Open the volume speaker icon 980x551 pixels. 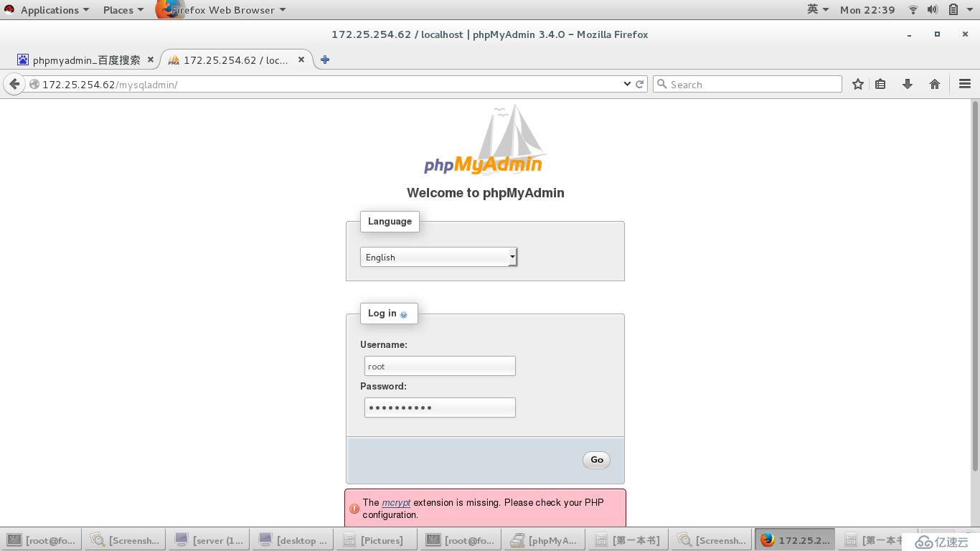click(x=932, y=9)
